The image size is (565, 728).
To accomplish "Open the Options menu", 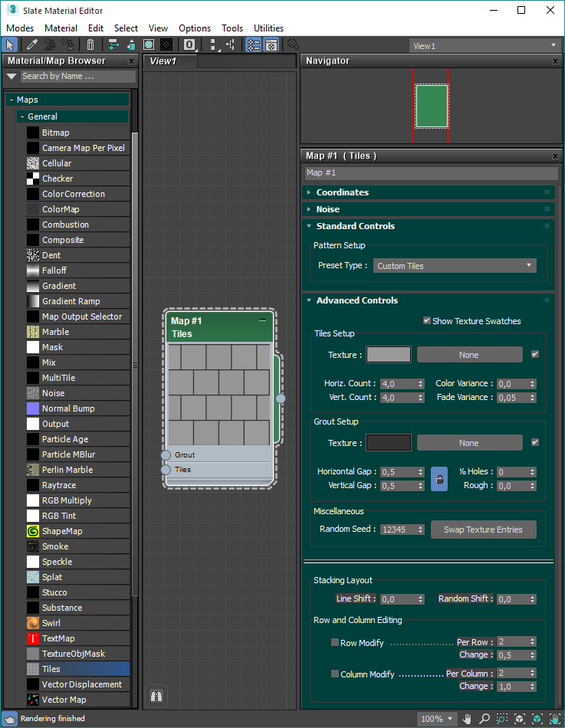I will pyautogui.click(x=195, y=28).
